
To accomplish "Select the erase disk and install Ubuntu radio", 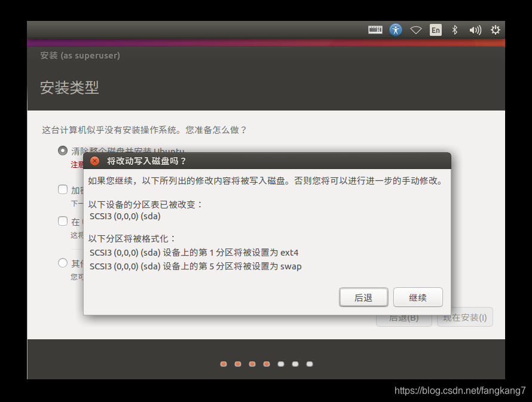I will pos(63,151).
